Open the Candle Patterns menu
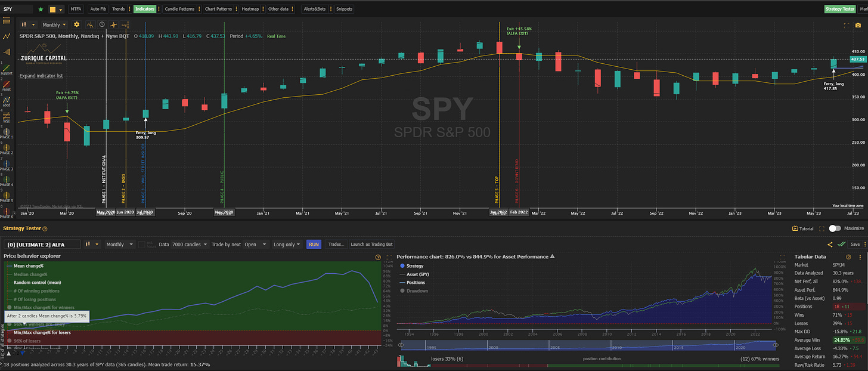 click(179, 10)
